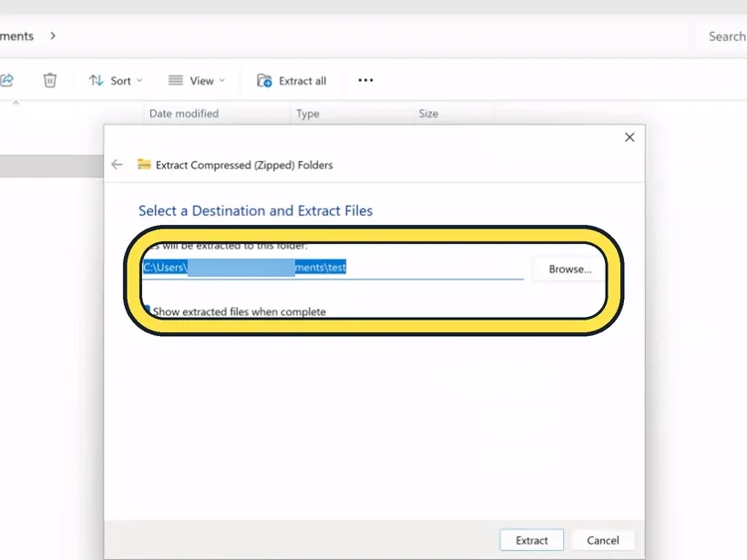
Task: Expand the breadcrumb chevron after Documents
Action: click(53, 36)
